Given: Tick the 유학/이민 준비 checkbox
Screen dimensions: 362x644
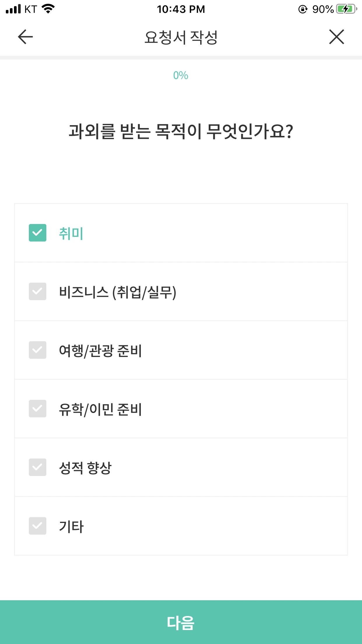Looking at the screenshot, I should click(x=38, y=409).
